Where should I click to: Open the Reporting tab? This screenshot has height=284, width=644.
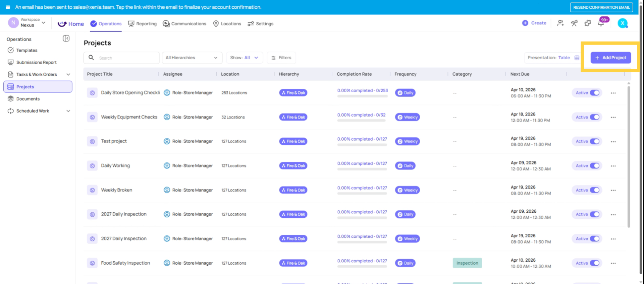143,24
